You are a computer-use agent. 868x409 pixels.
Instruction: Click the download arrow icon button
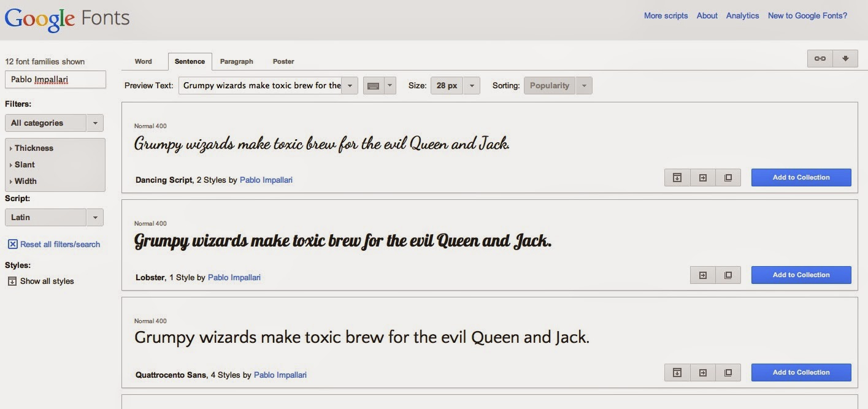click(x=845, y=59)
